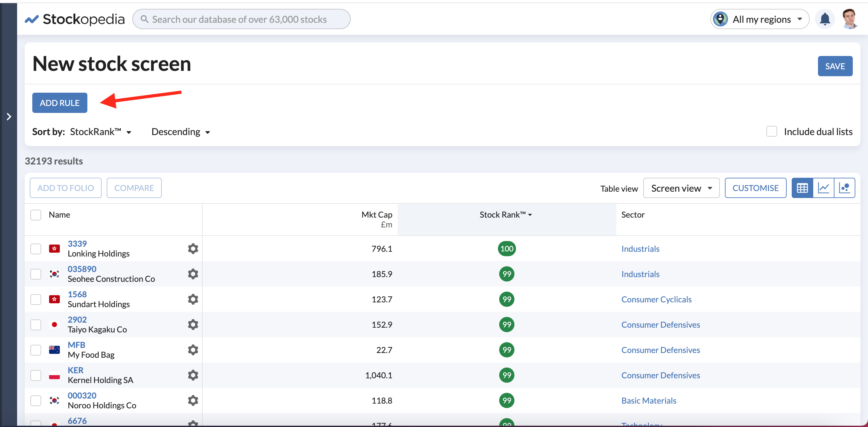Image resolution: width=868 pixels, height=427 pixels.
Task: Sort by the Name column header
Action: [59, 214]
